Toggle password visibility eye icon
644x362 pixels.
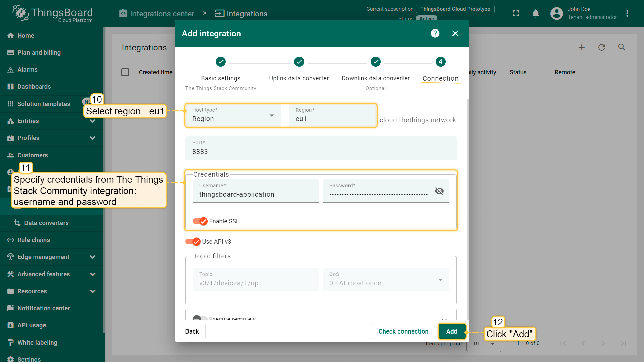[x=439, y=191]
